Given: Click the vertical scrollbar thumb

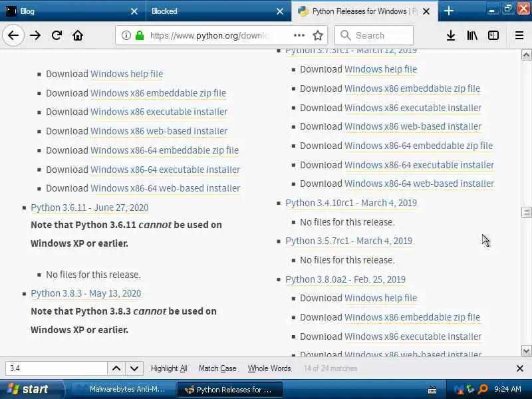Looking at the screenshot, I should 526,212.
